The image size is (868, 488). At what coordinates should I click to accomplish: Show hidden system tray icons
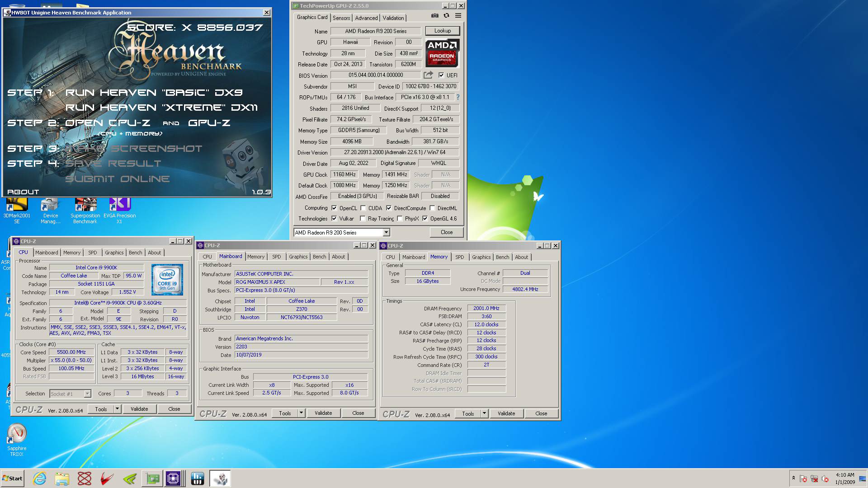(x=793, y=478)
